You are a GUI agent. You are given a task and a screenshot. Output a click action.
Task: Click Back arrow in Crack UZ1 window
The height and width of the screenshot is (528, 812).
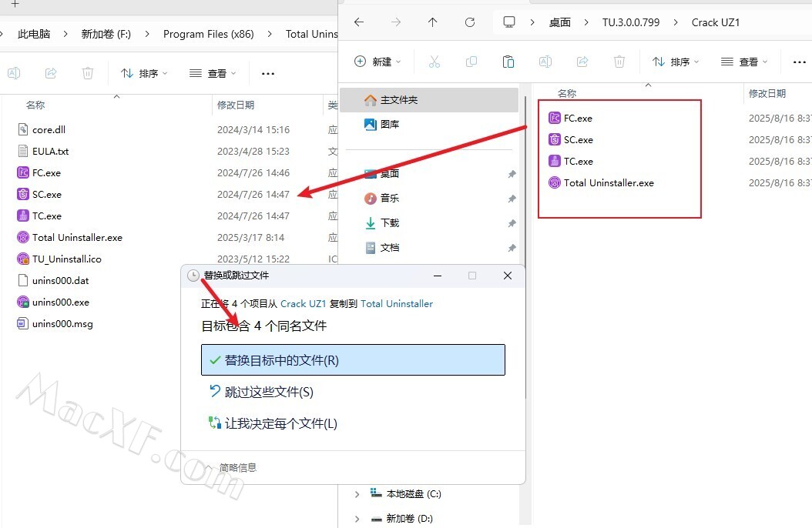pos(359,22)
